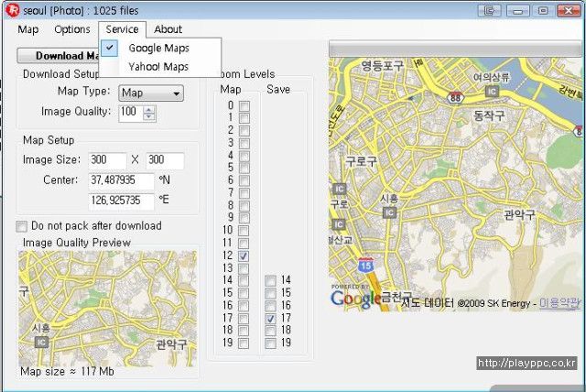Click the Image Quality Preview thumbnail
The image size is (586, 392).
point(108,309)
